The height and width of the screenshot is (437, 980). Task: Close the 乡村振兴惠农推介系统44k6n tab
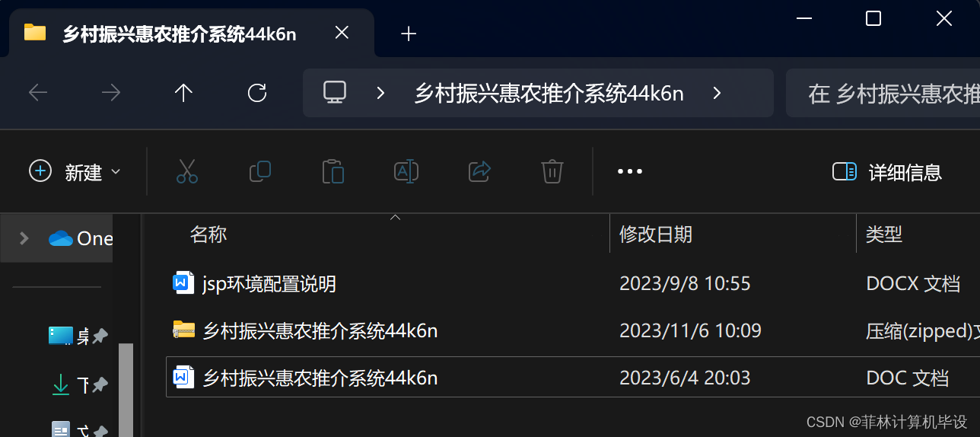pos(342,33)
